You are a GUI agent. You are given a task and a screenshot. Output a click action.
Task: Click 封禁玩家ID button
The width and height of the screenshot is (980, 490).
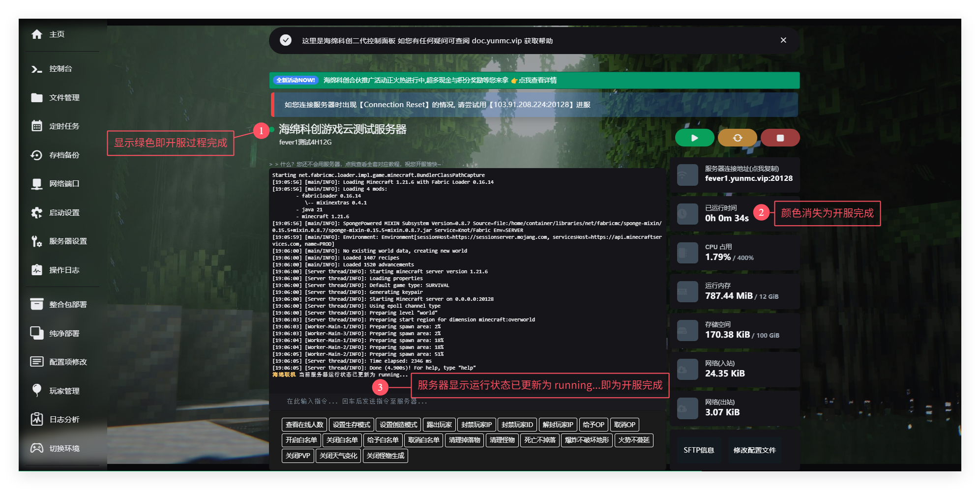tap(517, 425)
